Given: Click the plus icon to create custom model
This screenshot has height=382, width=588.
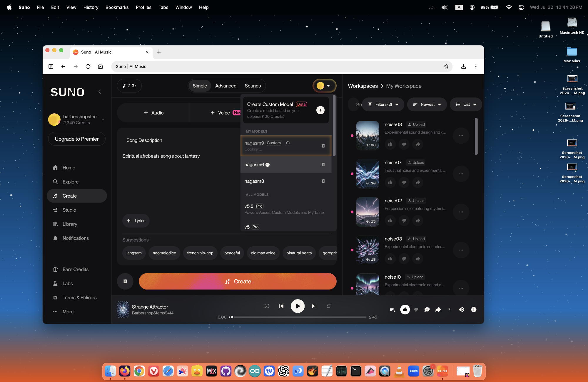Looking at the screenshot, I should pyautogui.click(x=320, y=110).
